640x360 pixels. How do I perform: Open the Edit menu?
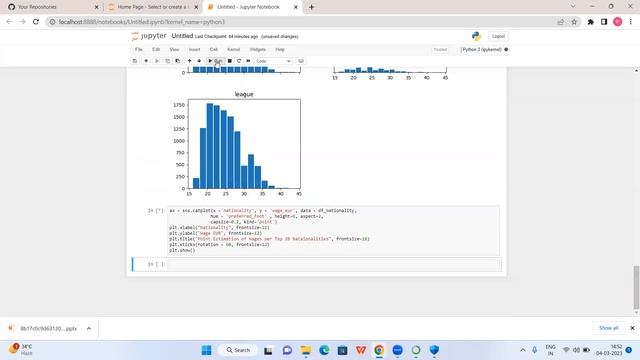point(156,49)
